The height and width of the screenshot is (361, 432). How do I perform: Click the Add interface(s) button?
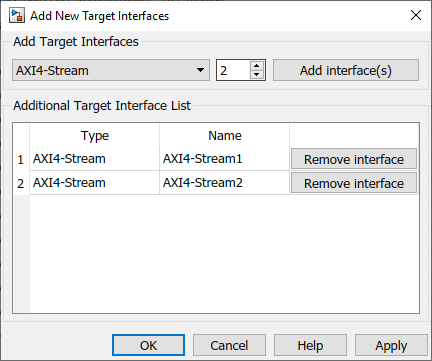tap(346, 70)
